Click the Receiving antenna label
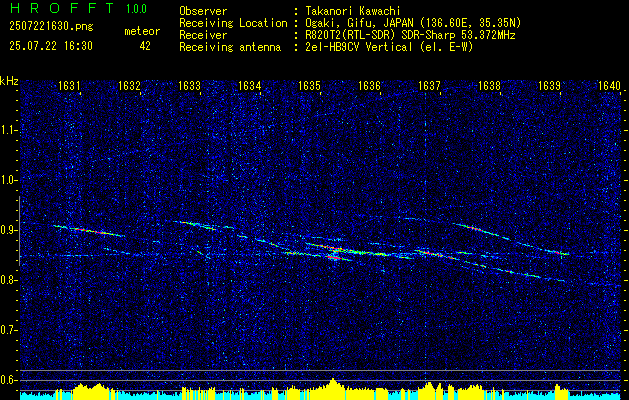Viewport: 629px width, 400px height. coord(230,47)
